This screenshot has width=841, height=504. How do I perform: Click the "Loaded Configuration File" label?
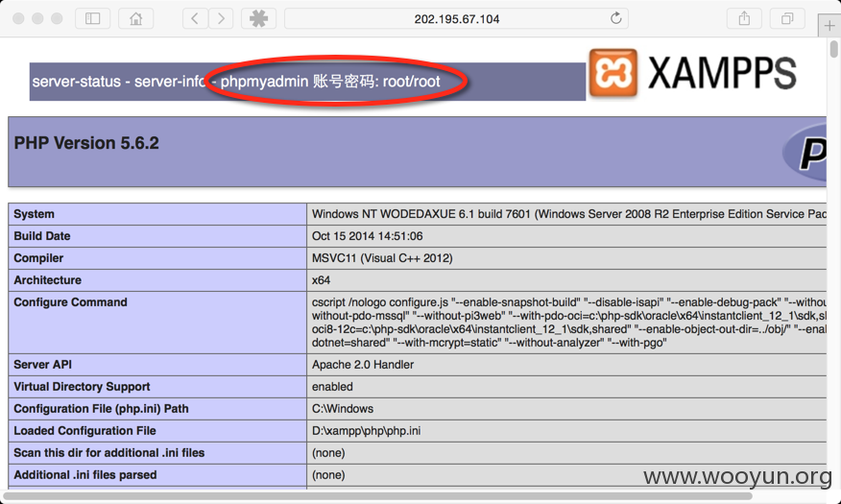pos(84,430)
